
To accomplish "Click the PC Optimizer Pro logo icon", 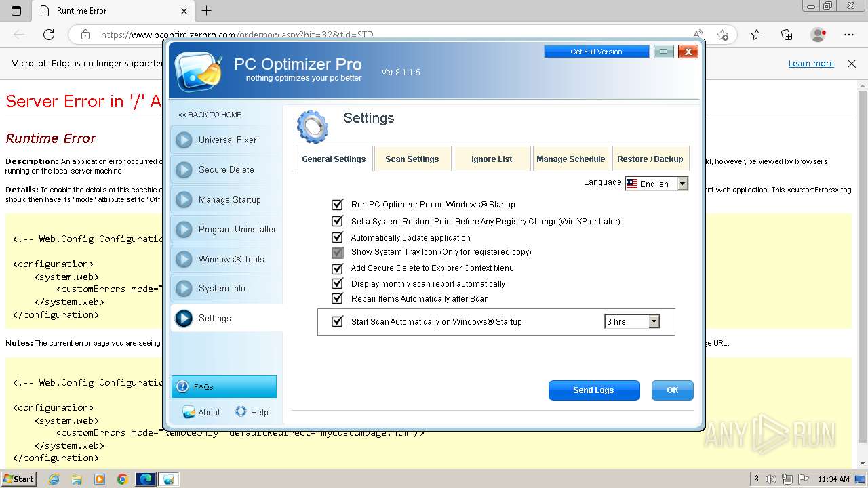I will coord(199,70).
